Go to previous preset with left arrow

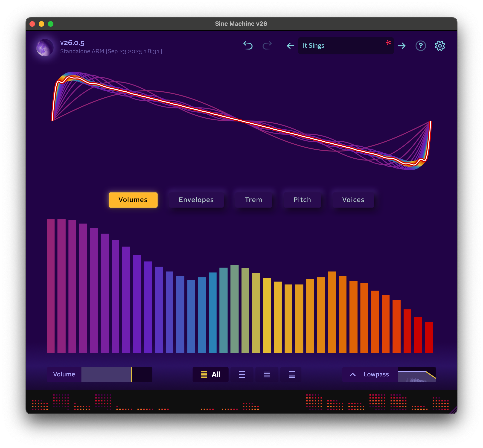[x=290, y=46]
